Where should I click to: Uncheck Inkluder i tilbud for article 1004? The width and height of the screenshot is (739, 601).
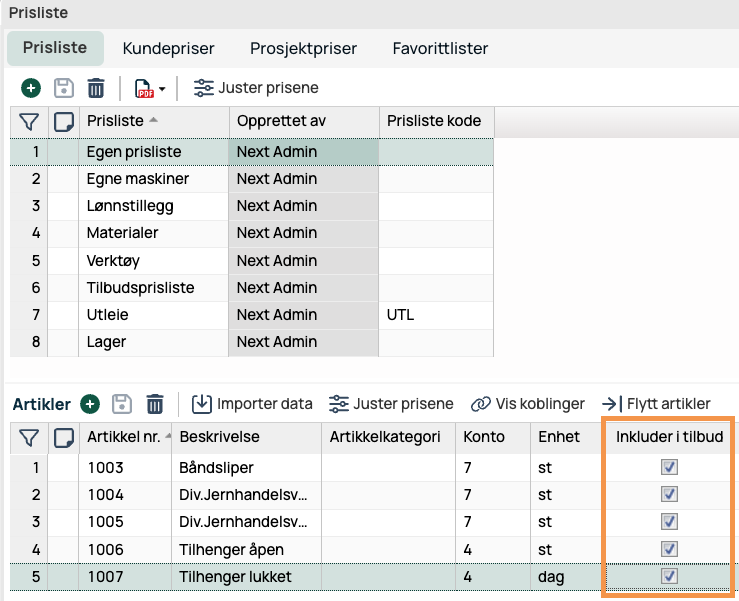(x=669, y=494)
